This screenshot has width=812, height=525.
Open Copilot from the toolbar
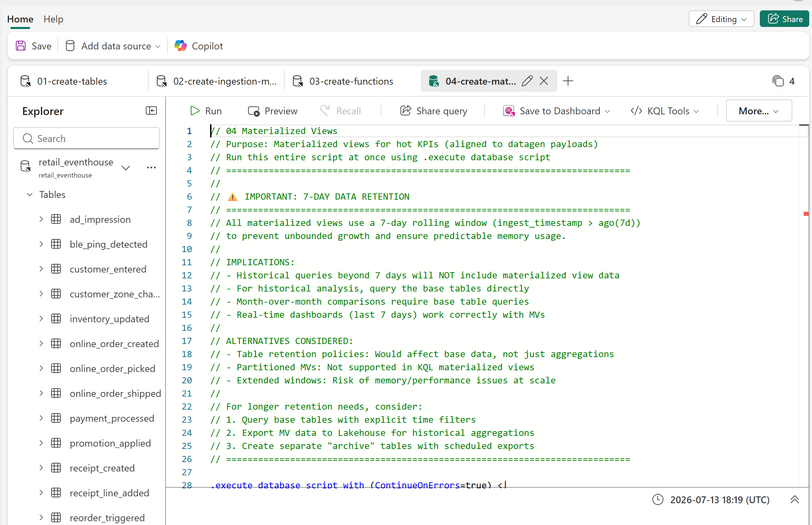click(x=199, y=46)
